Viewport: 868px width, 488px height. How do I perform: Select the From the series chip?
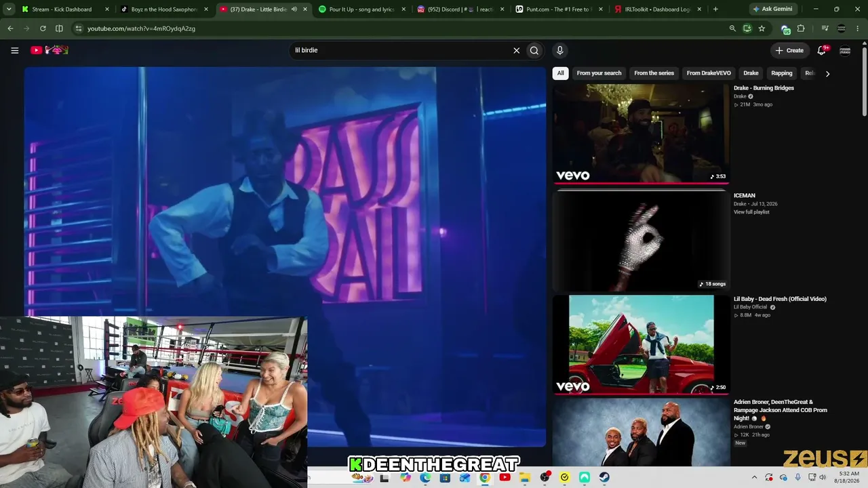pyautogui.click(x=654, y=73)
